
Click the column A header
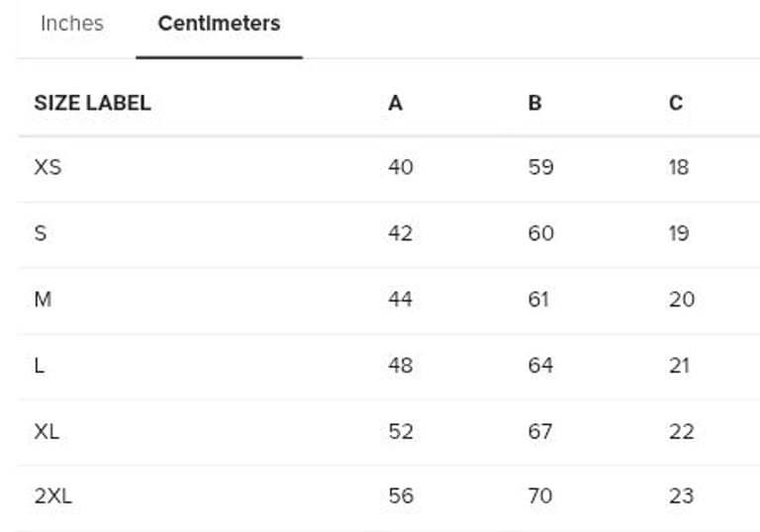click(x=396, y=103)
